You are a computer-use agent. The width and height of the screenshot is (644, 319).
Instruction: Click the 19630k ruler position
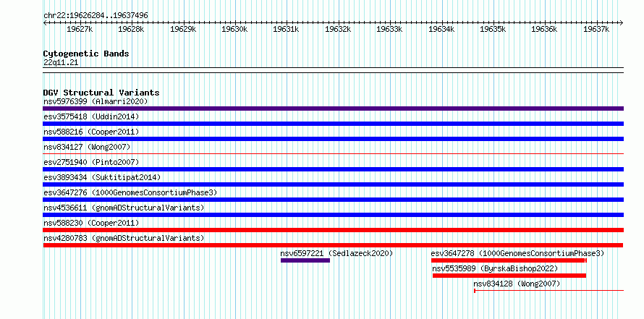[x=234, y=29]
